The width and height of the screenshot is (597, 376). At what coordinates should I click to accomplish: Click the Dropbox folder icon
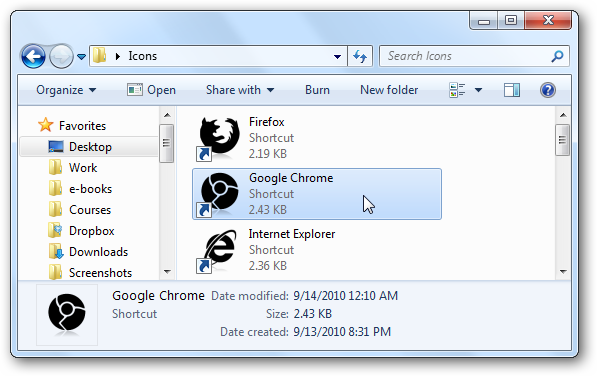point(56,230)
